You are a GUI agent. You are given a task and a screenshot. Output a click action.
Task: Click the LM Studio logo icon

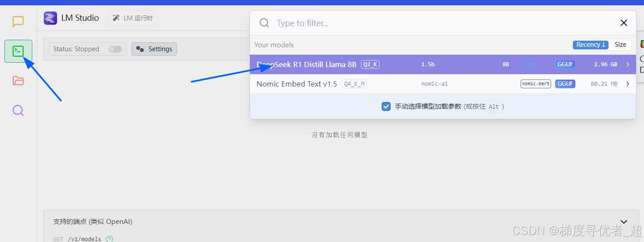(50, 18)
